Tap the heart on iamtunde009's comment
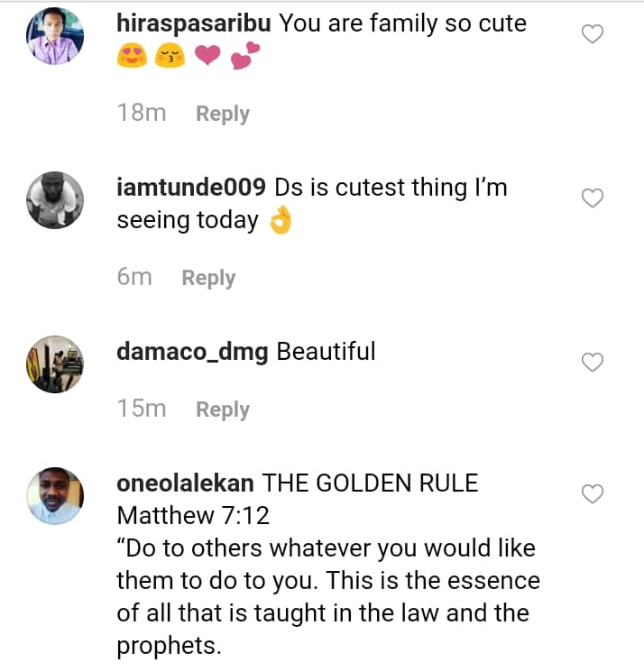Image resolution: width=644 pixels, height=672 pixels. (x=592, y=198)
